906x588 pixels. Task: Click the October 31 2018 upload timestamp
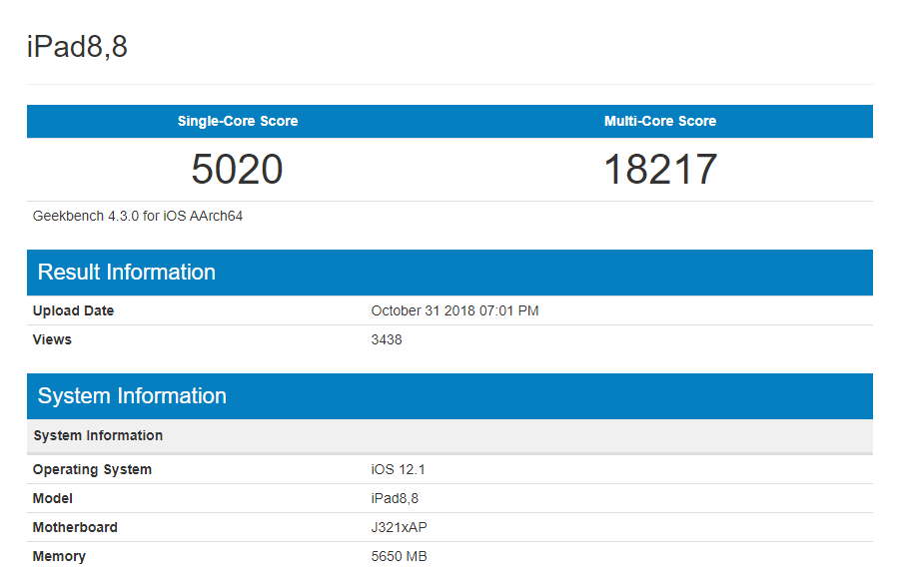coord(454,310)
